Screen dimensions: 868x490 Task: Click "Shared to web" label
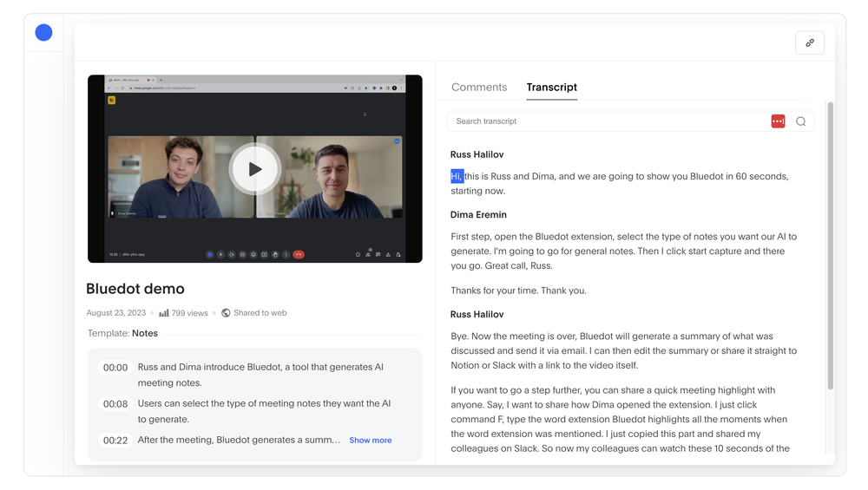click(x=260, y=313)
